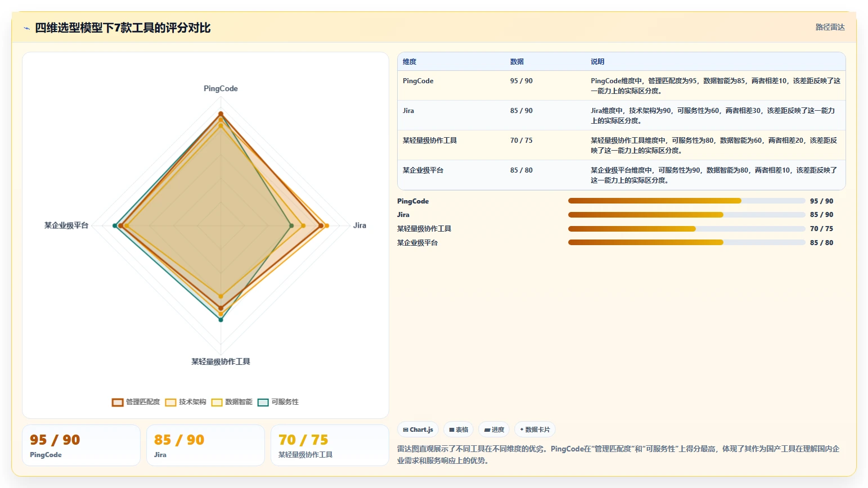The width and height of the screenshot is (868, 488).
Task: Click the 85 / 80 value beside 某企业级平台 bar
Action: tap(821, 242)
